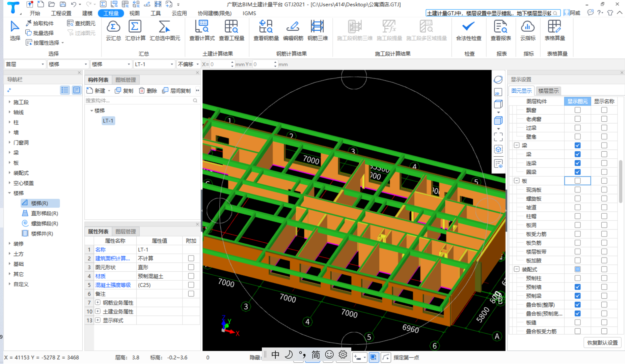Check 板 group display element checkbox

coord(577,181)
